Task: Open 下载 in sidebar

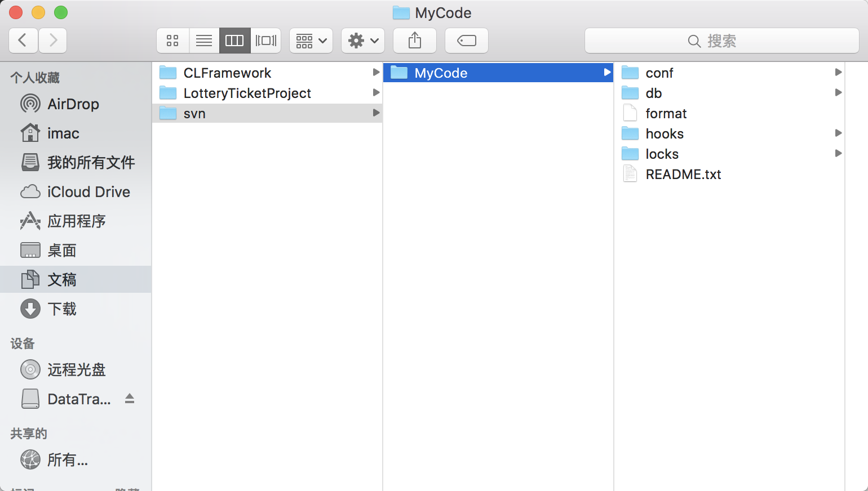Action: [x=76, y=309]
